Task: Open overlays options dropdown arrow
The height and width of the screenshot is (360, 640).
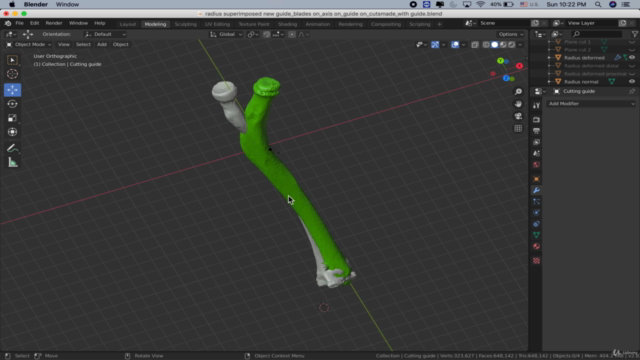Action: pyautogui.click(x=463, y=44)
